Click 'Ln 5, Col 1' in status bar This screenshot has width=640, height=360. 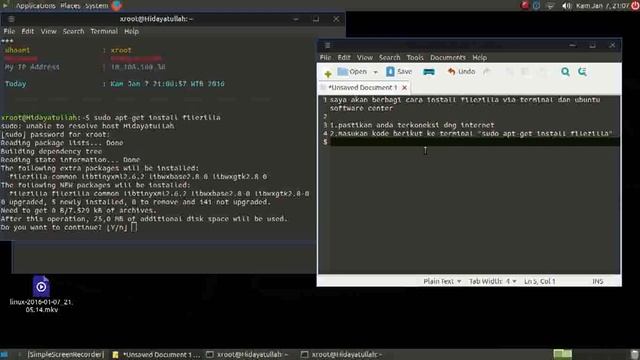pos(540,281)
